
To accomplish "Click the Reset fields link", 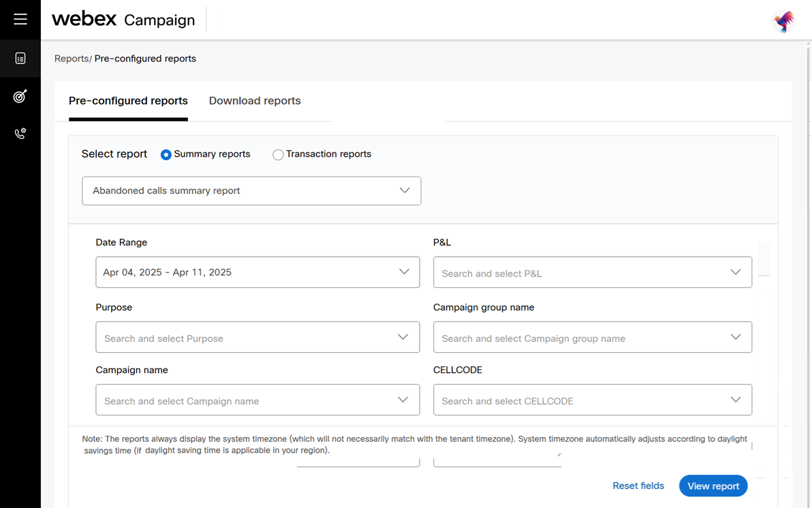I will click(x=638, y=486).
